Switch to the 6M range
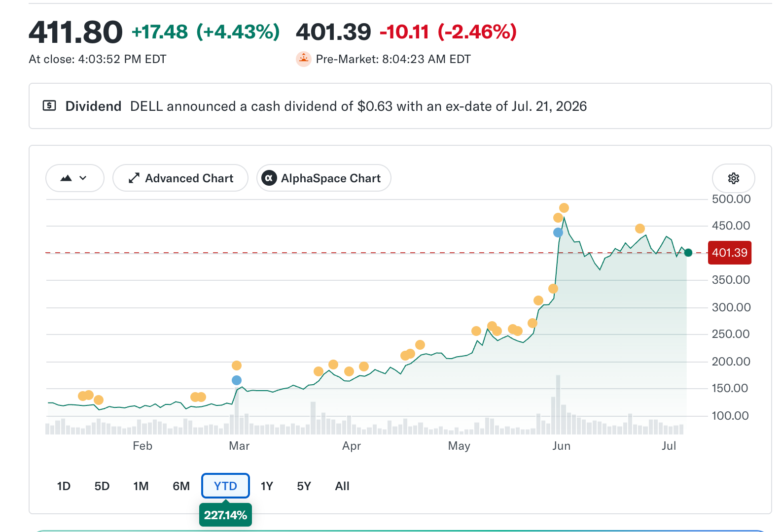Screen dimensions: 781x532 tap(181, 486)
